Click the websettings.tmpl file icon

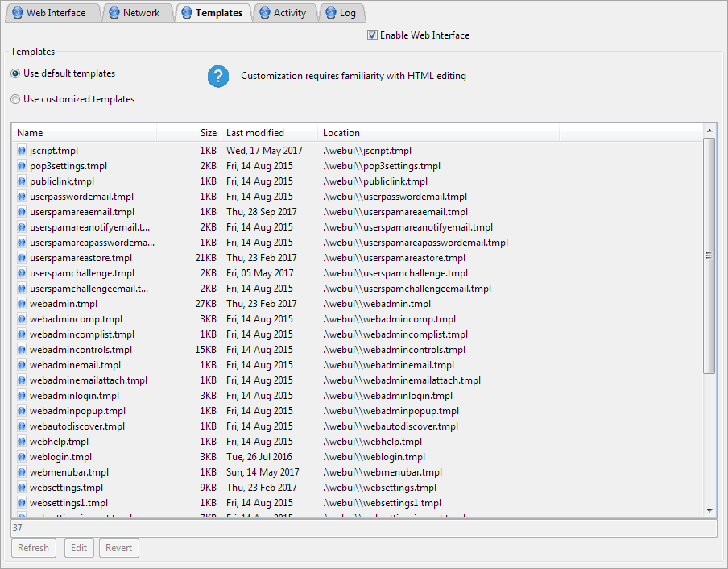pos(22,488)
